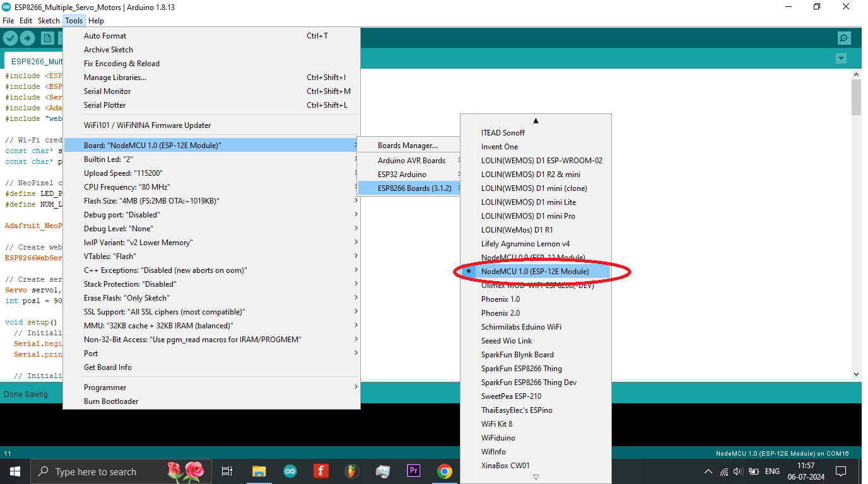Open the sketch tab dropdown arrow
The image size is (868, 484).
[841, 59]
